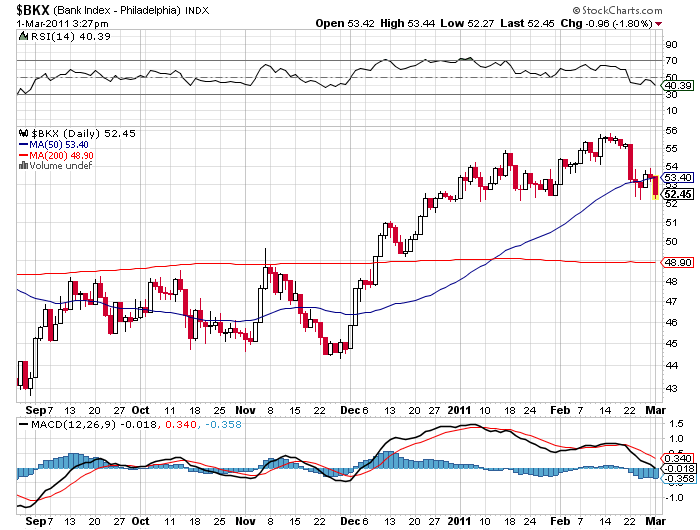Viewport: 700px width, 530px height.
Task: Click the 45 price axis label
Action: point(671,344)
